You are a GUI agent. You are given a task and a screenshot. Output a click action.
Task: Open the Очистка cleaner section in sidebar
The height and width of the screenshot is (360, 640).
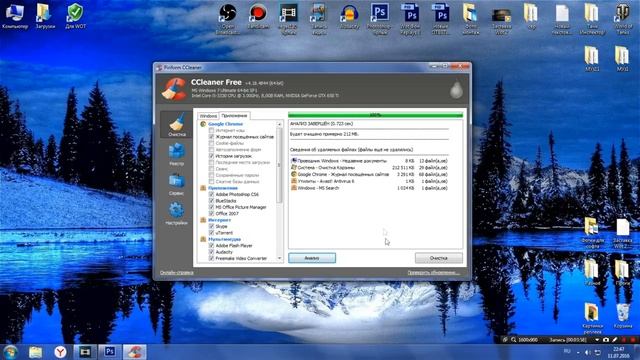(x=177, y=124)
